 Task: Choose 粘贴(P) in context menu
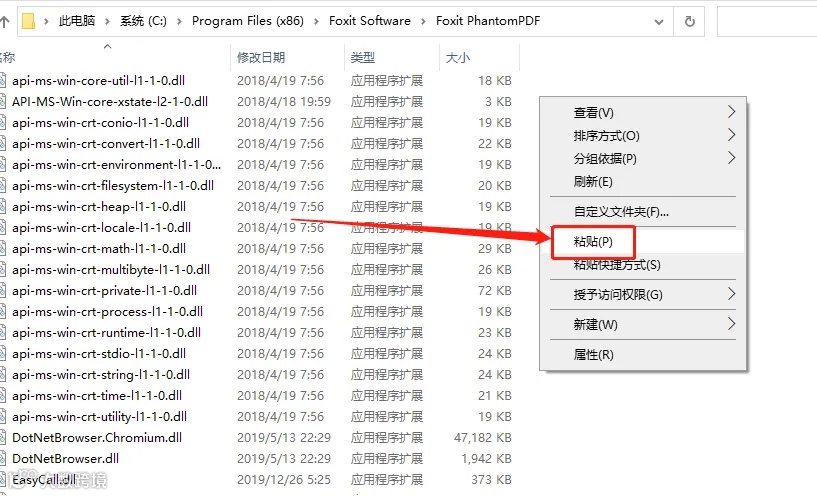click(x=643, y=242)
